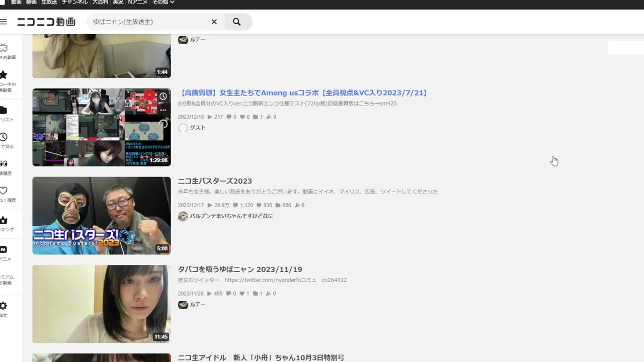Screen dimensions: 644x362
Task: Open the ニコ生バスターズ2023 title link
Action: 215,181
